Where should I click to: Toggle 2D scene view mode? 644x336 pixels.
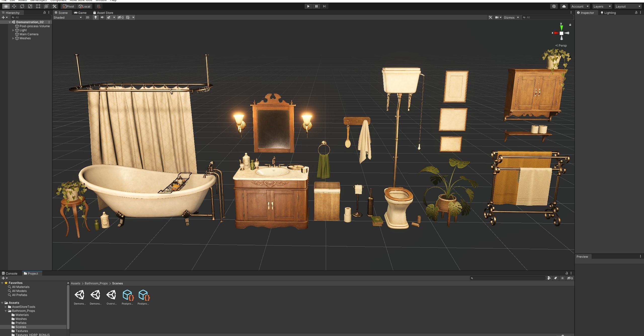click(87, 17)
